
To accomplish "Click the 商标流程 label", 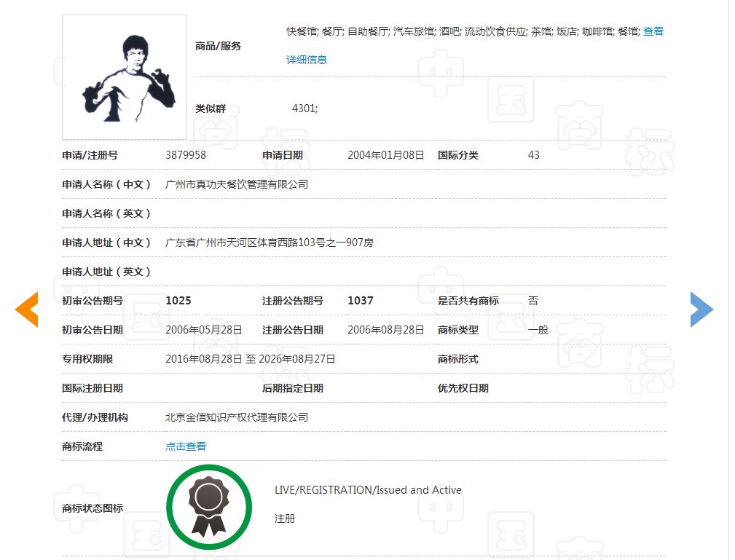I will point(82,446).
